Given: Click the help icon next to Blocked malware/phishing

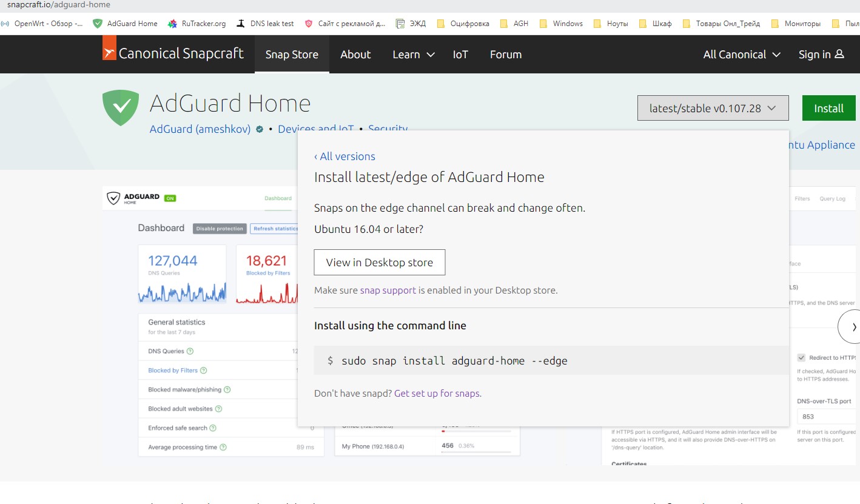Looking at the screenshot, I should click(227, 389).
